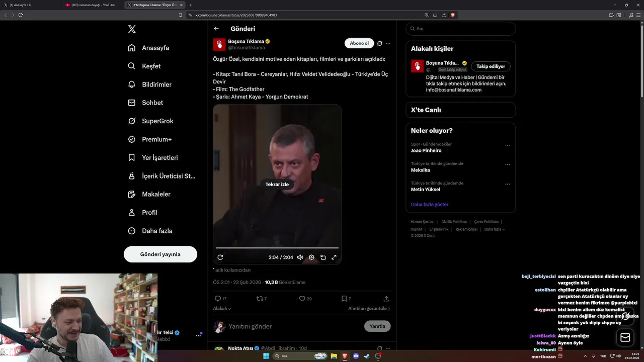Open Çerez Politikası footer link

pos(486,222)
